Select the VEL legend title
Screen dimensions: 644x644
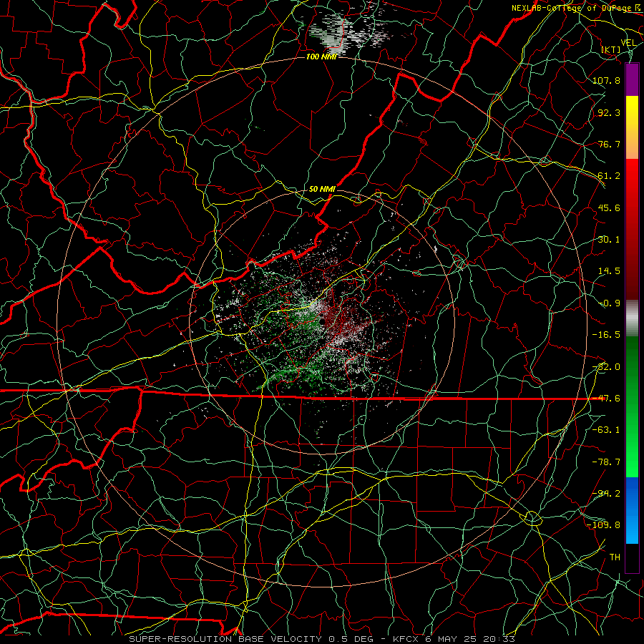coord(628,43)
